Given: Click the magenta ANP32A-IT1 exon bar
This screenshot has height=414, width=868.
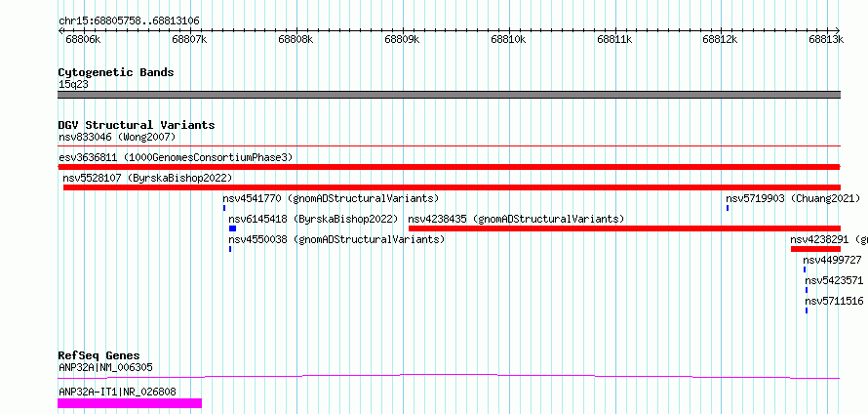Looking at the screenshot, I should [130, 403].
